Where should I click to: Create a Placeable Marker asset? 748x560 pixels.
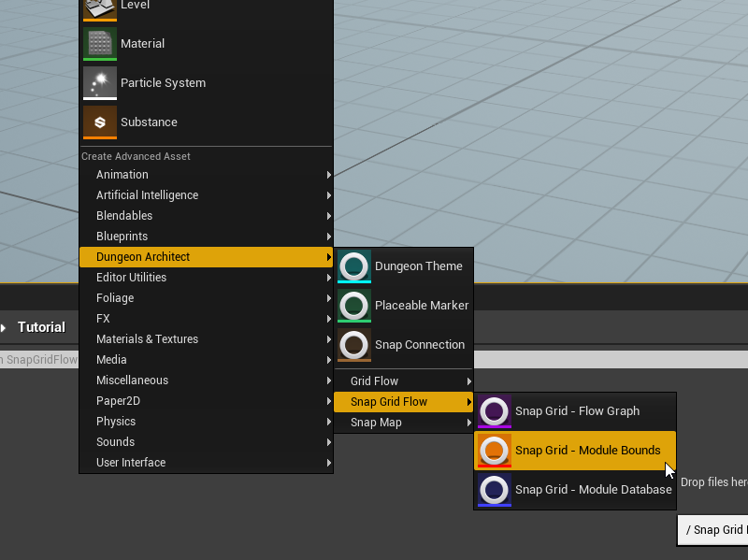(x=404, y=306)
